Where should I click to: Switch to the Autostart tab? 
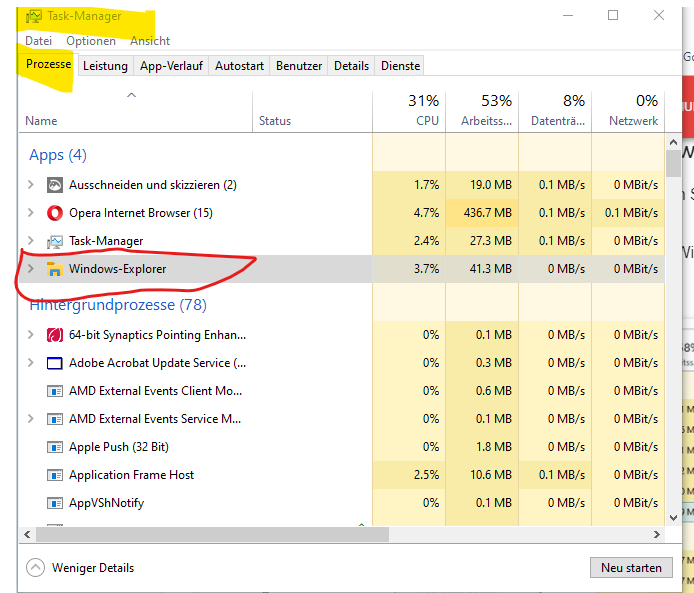coord(239,66)
